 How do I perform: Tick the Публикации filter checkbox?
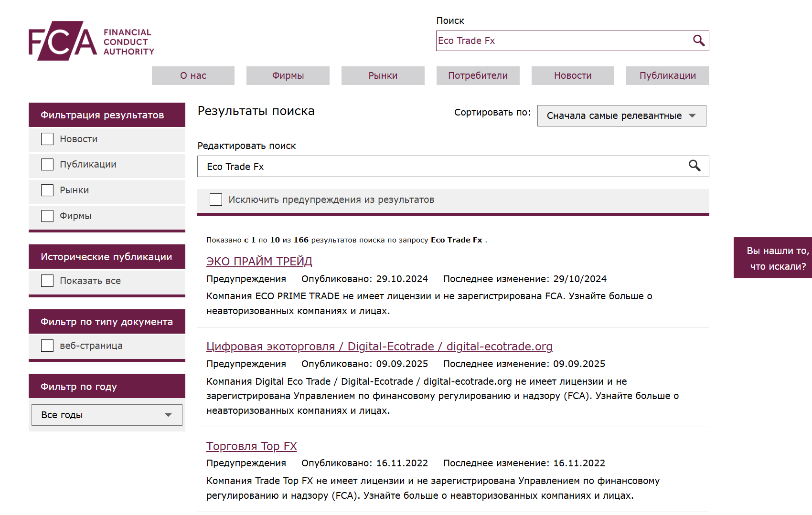click(x=47, y=165)
